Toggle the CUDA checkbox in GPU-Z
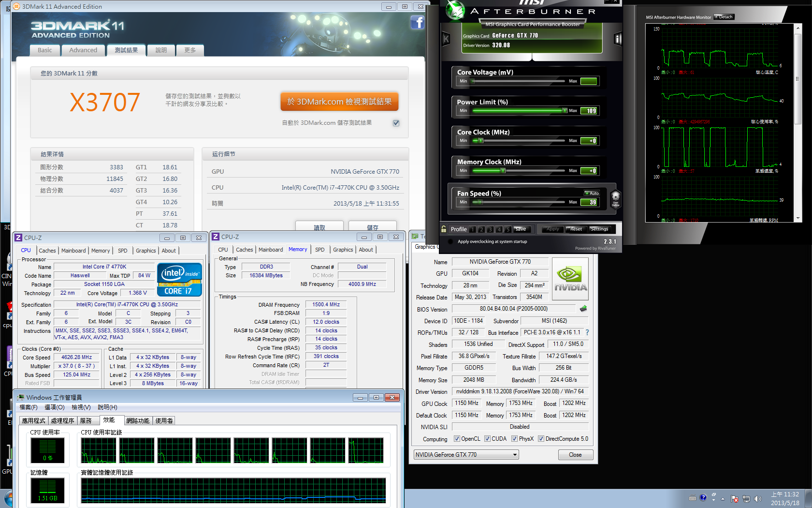Screen dimensions: 812x508 coord(487,439)
